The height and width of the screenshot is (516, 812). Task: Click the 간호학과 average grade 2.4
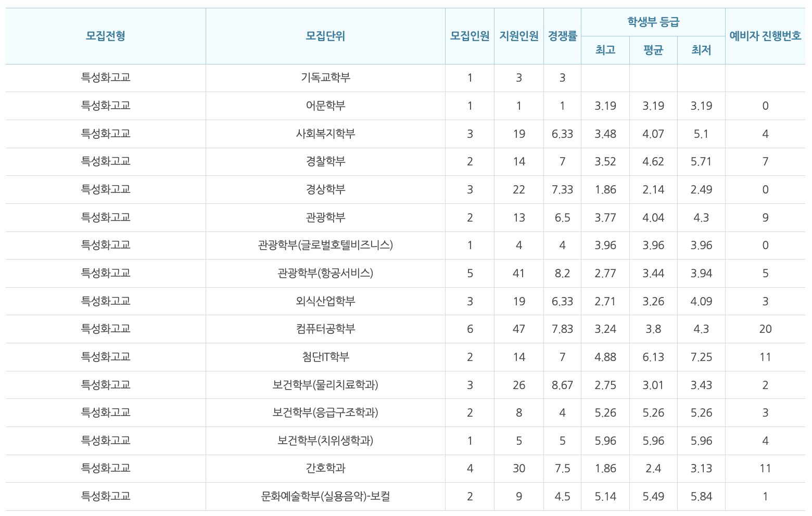point(653,468)
